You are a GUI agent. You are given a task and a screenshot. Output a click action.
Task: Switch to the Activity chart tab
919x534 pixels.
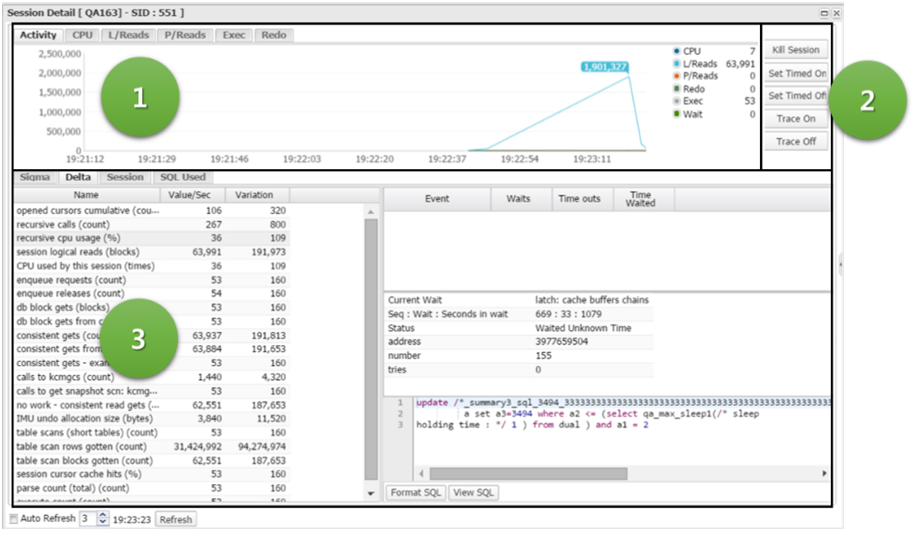point(38,35)
